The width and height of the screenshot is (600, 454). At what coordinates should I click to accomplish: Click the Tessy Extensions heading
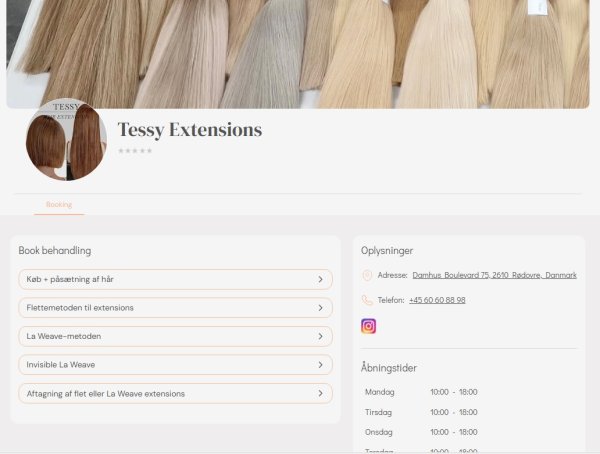click(190, 129)
